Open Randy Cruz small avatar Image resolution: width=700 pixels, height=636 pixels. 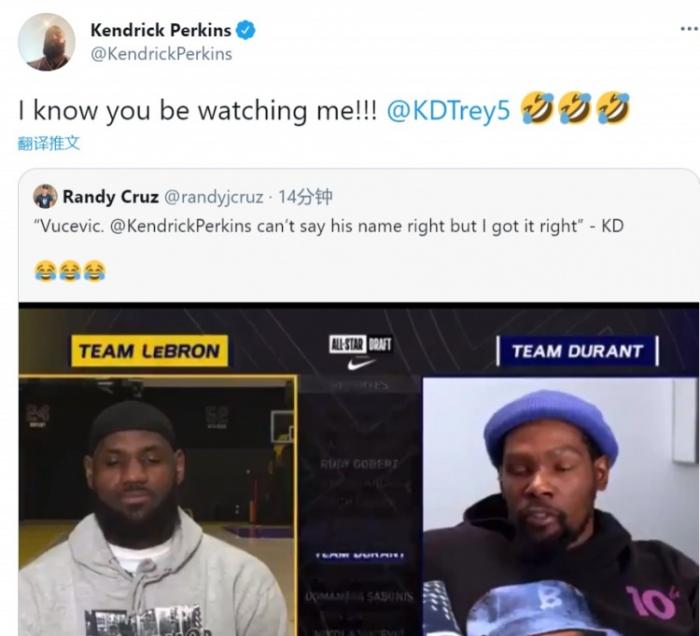click(x=45, y=196)
